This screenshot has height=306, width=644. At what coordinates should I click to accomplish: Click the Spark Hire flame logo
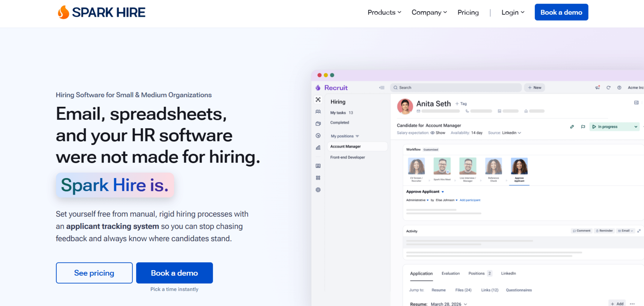point(64,12)
